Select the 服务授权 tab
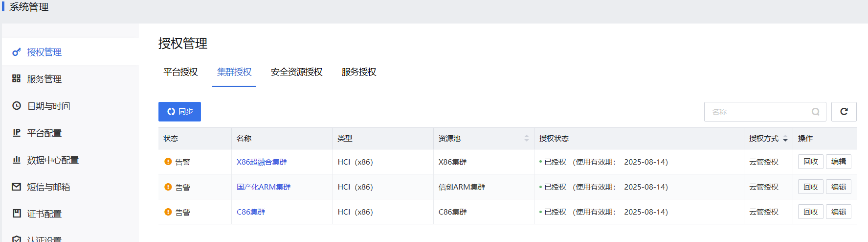868x242 pixels. pos(358,72)
